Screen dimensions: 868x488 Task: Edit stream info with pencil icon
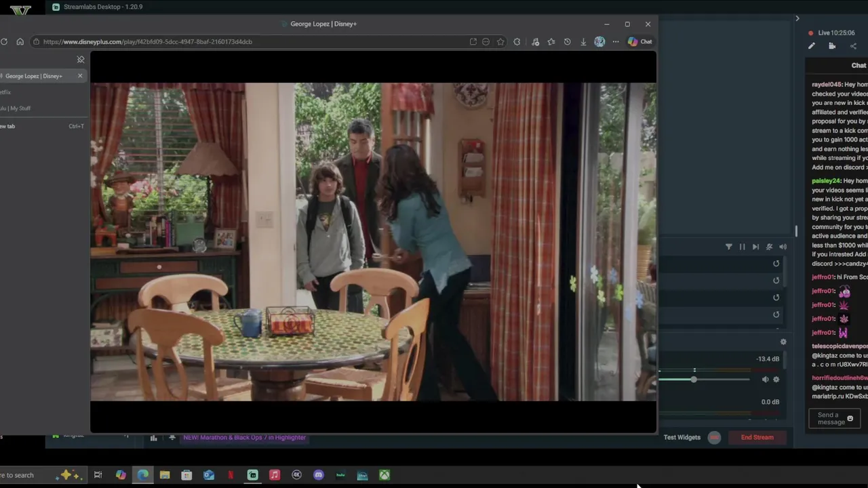(812, 46)
